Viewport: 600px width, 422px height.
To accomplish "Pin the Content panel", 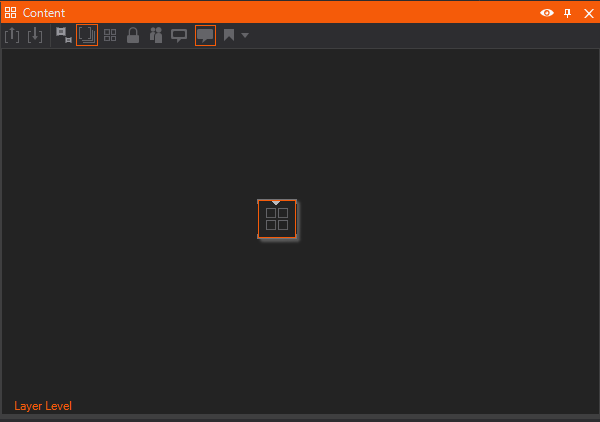I will [567, 13].
